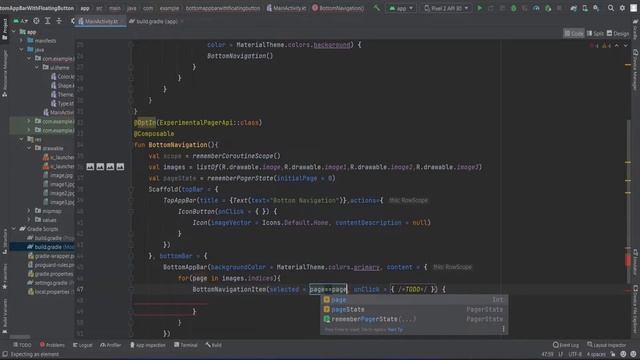640x360 pixels.
Task: Open the Terminal tool window tab
Action: coord(186,345)
